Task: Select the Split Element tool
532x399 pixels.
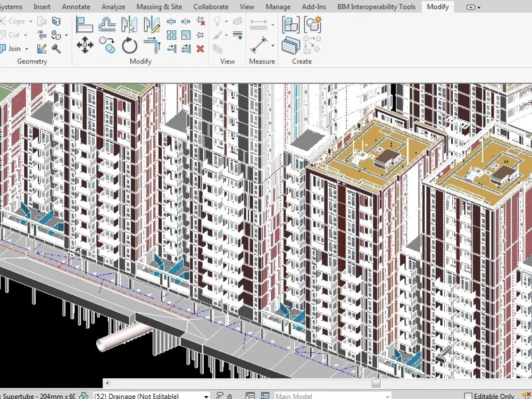Action: pyautogui.click(x=171, y=22)
